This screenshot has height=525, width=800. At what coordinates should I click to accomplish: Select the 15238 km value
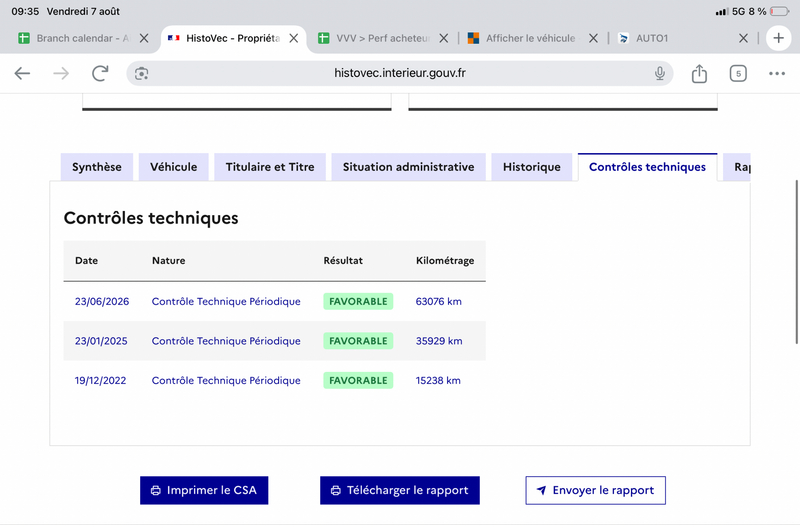coord(438,381)
